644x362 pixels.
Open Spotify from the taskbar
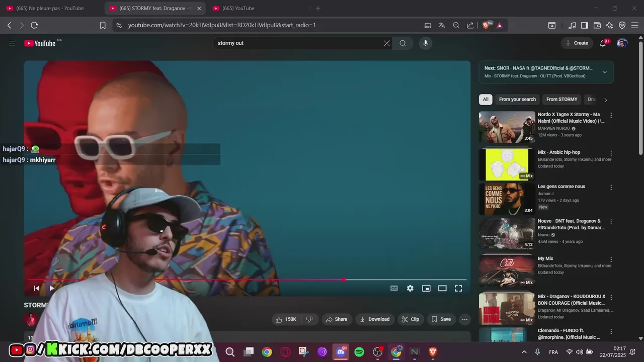359,352
